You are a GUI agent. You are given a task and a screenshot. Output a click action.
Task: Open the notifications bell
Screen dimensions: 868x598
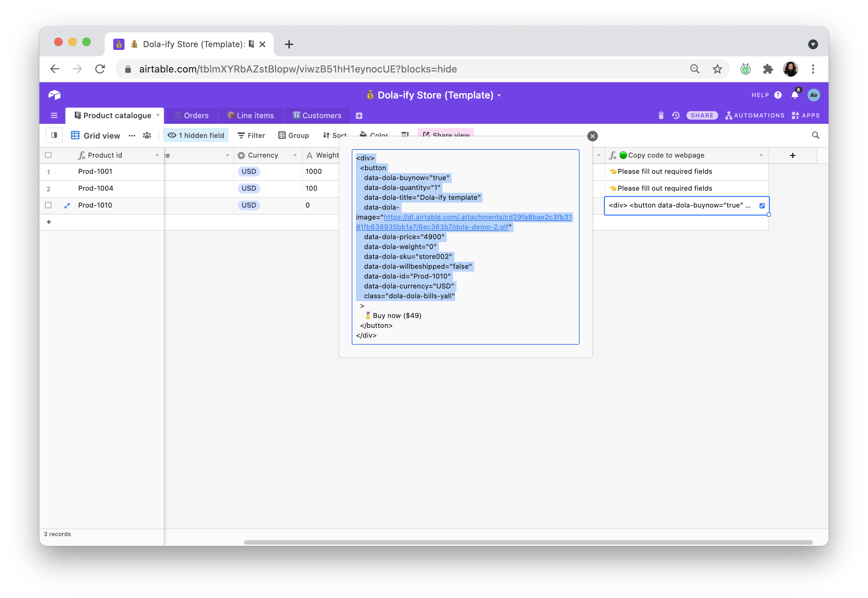click(x=794, y=95)
